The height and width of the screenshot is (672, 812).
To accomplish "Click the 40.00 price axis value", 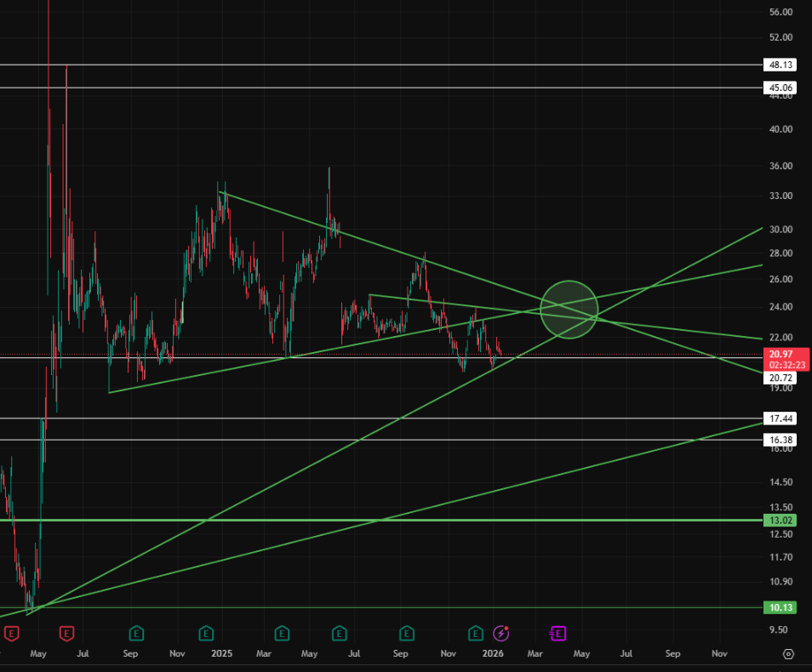I will (x=781, y=129).
